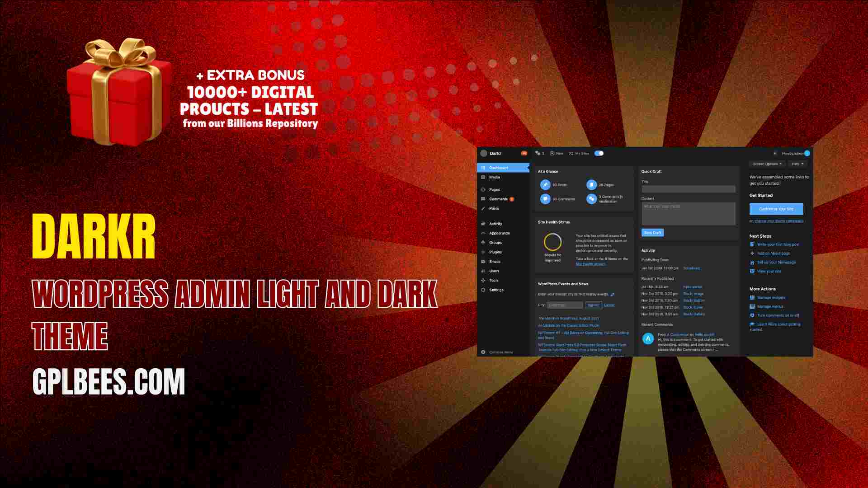Screen dimensions: 868x488
Task: Open the Block: Gallery post link
Action: (x=693, y=314)
